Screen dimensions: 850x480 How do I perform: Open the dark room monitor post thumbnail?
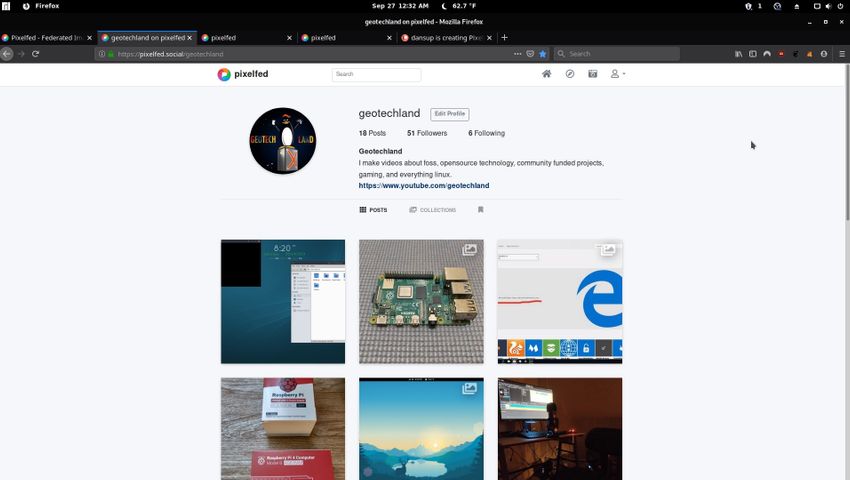point(560,429)
